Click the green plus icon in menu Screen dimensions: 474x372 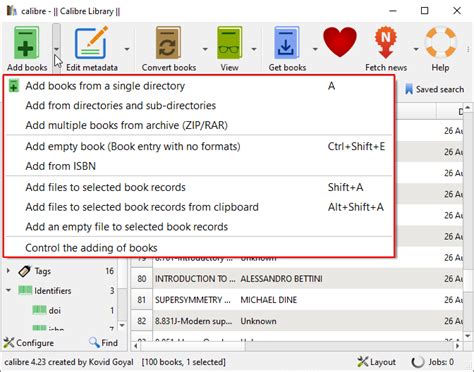(14, 86)
